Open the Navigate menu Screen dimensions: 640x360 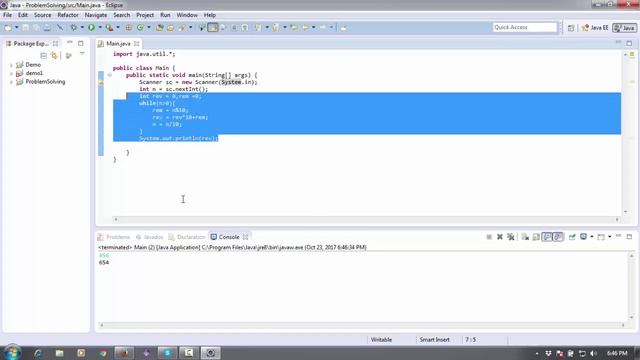coord(96,15)
